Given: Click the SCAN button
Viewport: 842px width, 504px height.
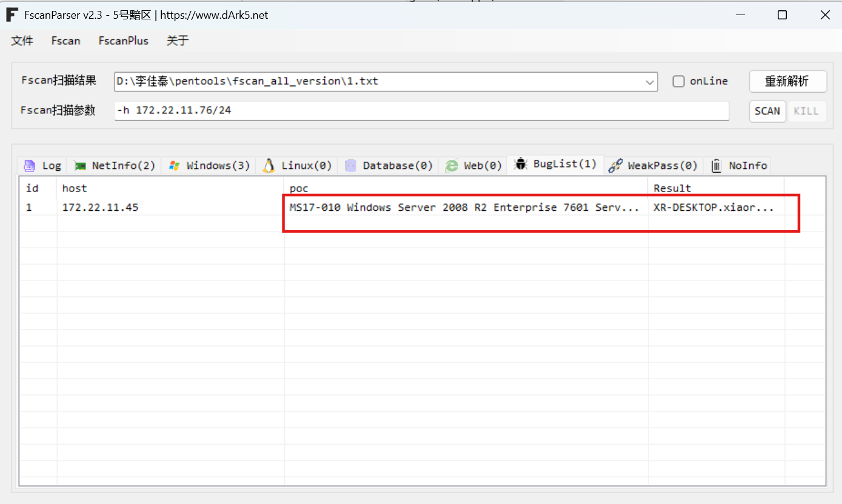Looking at the screenshot, I should [767, 111].
